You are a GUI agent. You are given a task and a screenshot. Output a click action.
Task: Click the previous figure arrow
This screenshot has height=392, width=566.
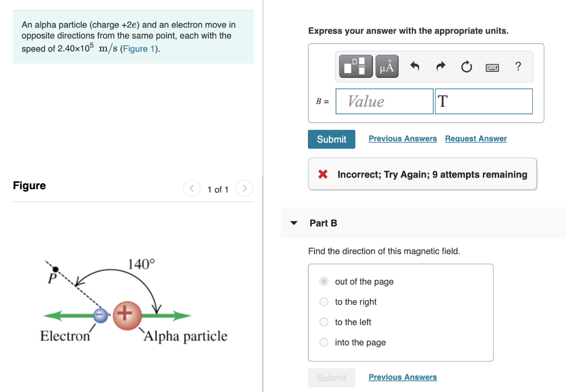(192, 189)
